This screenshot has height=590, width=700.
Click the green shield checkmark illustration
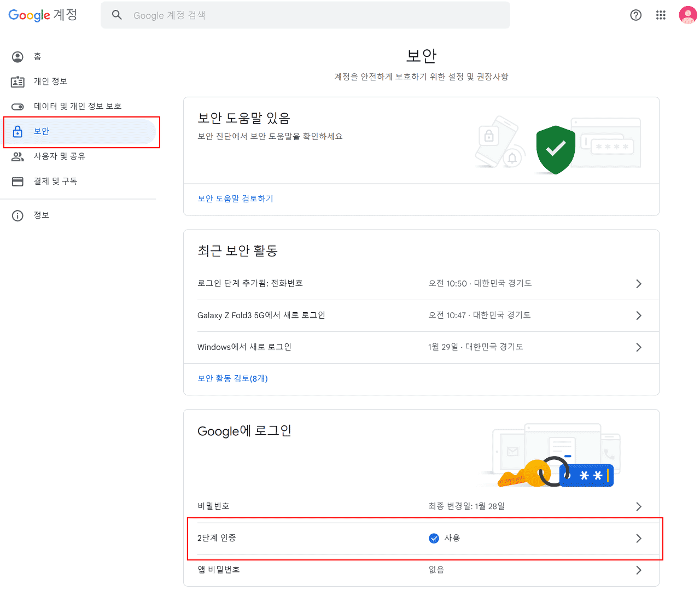click(556, 150)
